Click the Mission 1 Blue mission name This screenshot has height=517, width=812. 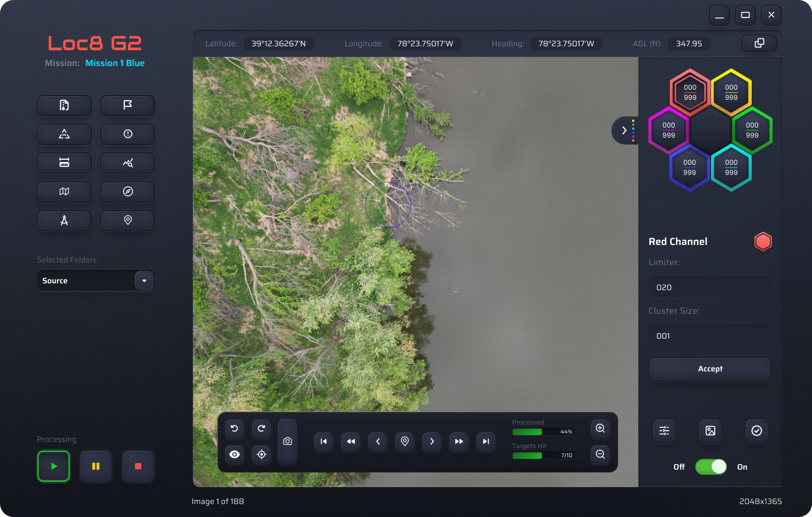115,63
